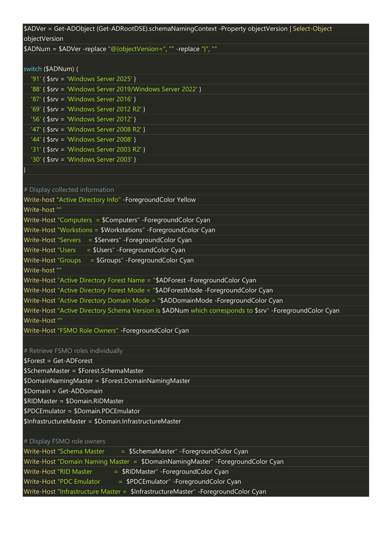Click the '$PDCEmulator = $Domain.PDCEmulator' line
This screenshot has width=392, height=554.
pyautogui.click(x=82, y=411)
